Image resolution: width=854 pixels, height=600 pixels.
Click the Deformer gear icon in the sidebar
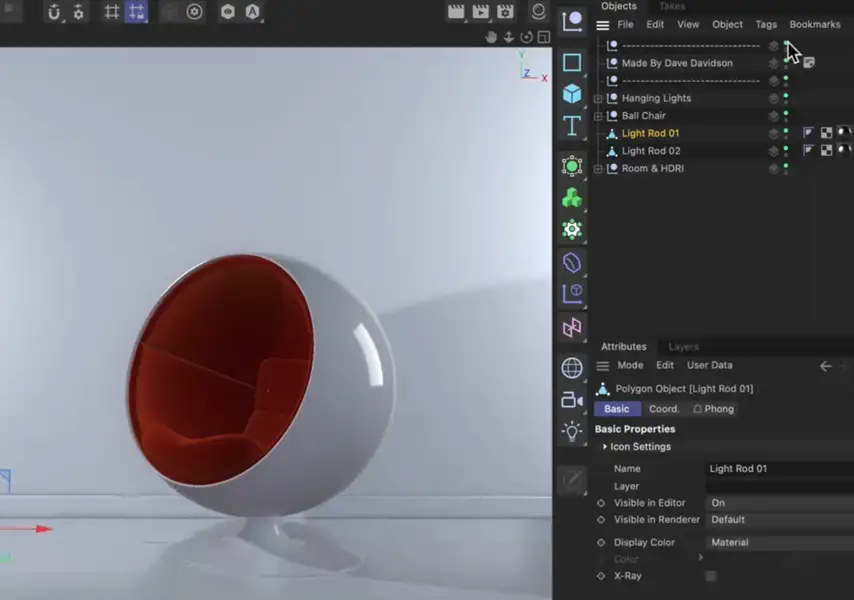click(x=572, y=229)
